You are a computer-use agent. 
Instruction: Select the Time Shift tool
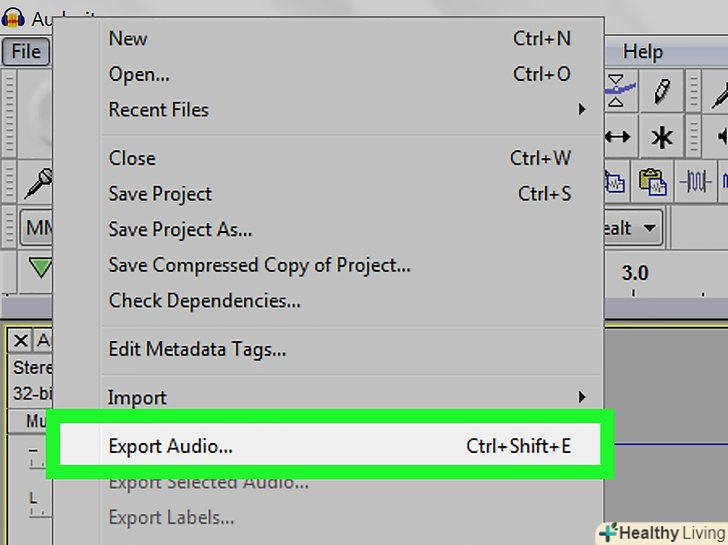pyautogui.click(x=619, y=137)
